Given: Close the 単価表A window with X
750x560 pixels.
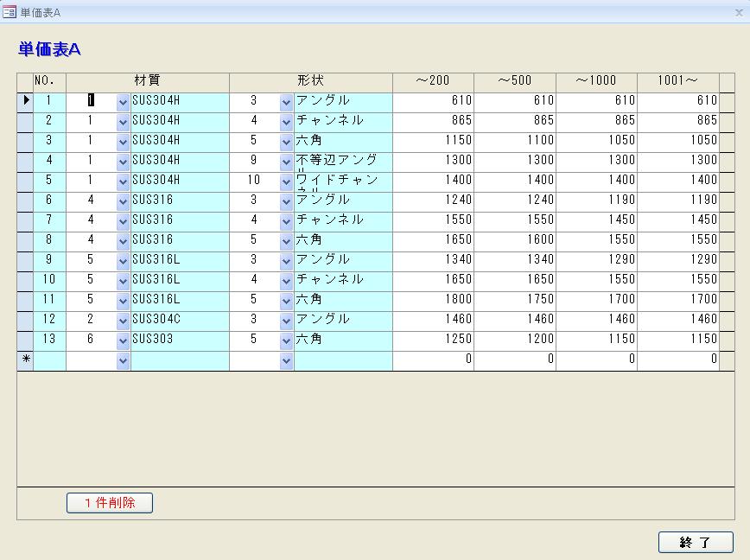Looking at the screenshot, I should (738, 13).
